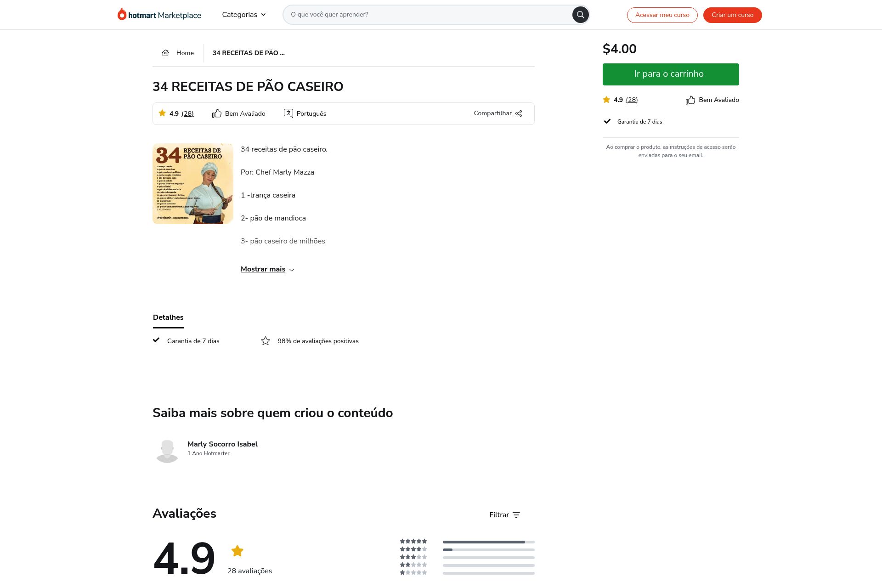Click the Português language icon
This screenshot has height=588, width=882.
click(288, 113)
